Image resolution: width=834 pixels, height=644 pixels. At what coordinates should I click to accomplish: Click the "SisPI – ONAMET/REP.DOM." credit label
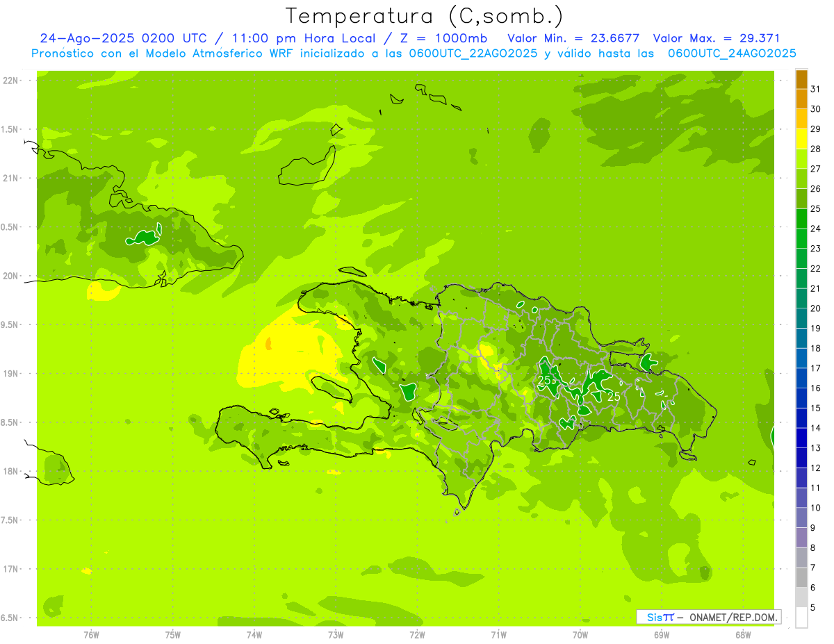709,617
